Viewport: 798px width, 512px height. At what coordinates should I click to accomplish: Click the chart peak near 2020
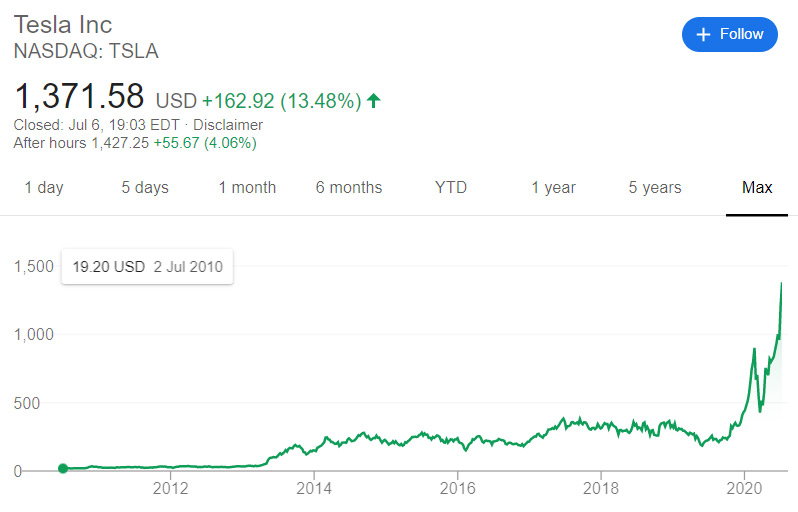[x=781, y=283]
